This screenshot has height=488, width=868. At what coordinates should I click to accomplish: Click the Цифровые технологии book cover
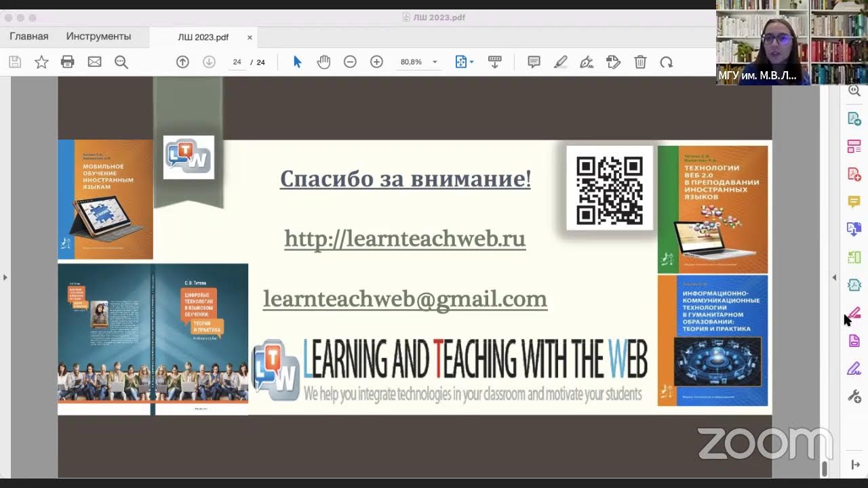[153, 339]
